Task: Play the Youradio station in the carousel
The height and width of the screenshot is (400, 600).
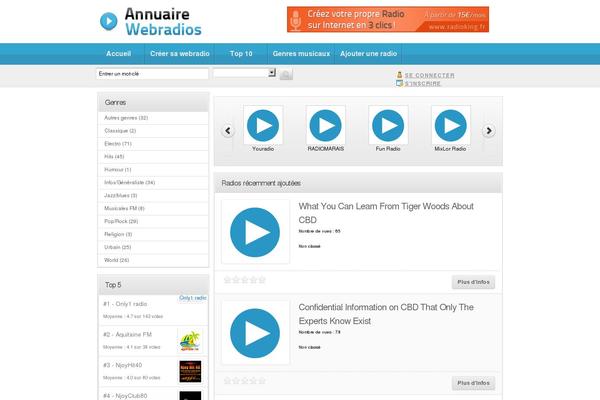Action: [x=263, y=125]
